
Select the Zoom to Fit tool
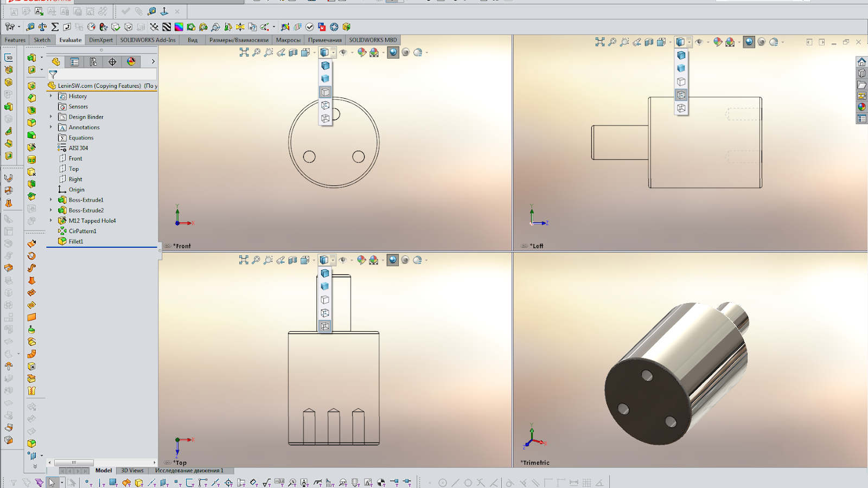click(x=244, y=52)
